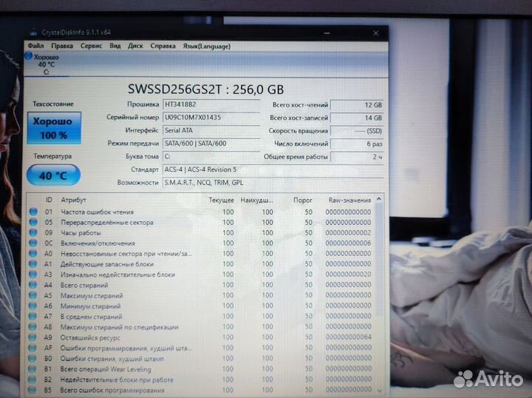The width and height of the screenshot is (532, 398).
Task: Click the 40 °C temperature button
Action: pyautogui.click(x=53, y=175)
